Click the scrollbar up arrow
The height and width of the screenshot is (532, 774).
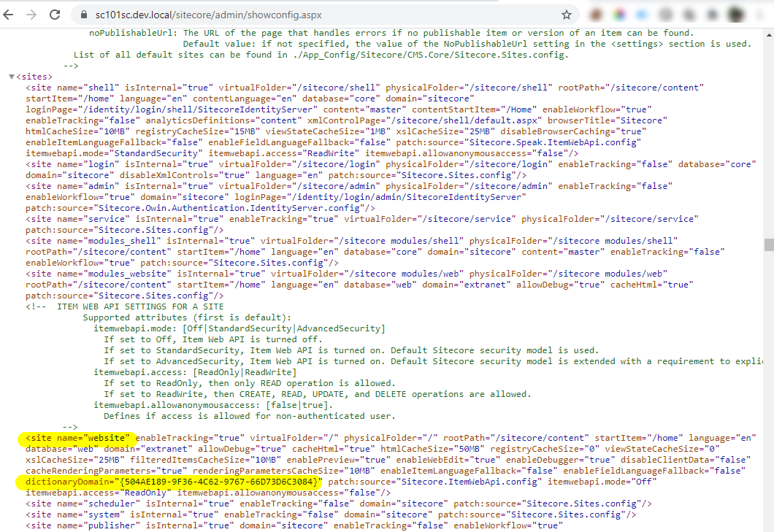pos(769,35)
